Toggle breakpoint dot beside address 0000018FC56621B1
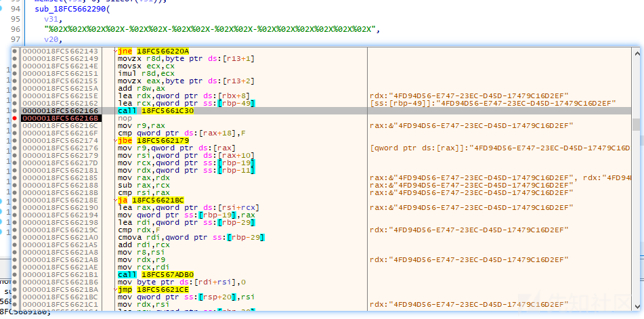Image resolution: width=644 pixels, height=319 pixels. 15,275
